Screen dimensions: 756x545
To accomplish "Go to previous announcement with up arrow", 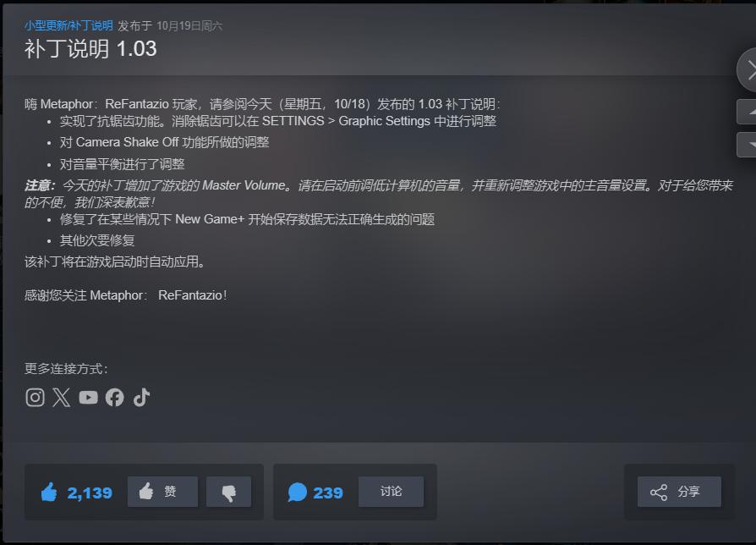I will point(747,112).
